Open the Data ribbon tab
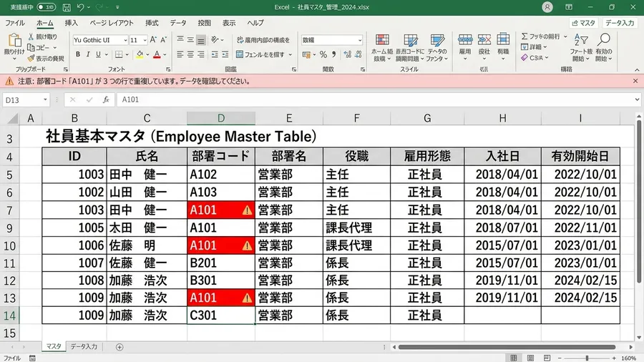 point(178,23)
